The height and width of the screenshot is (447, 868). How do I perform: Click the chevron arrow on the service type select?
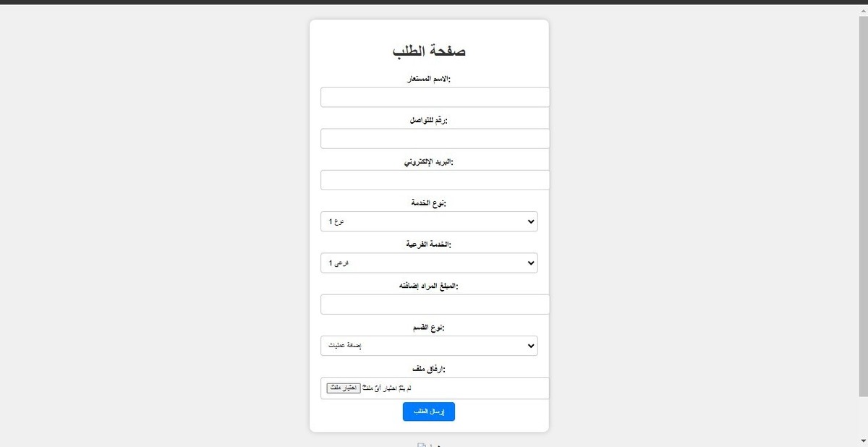tap(531, 221)
